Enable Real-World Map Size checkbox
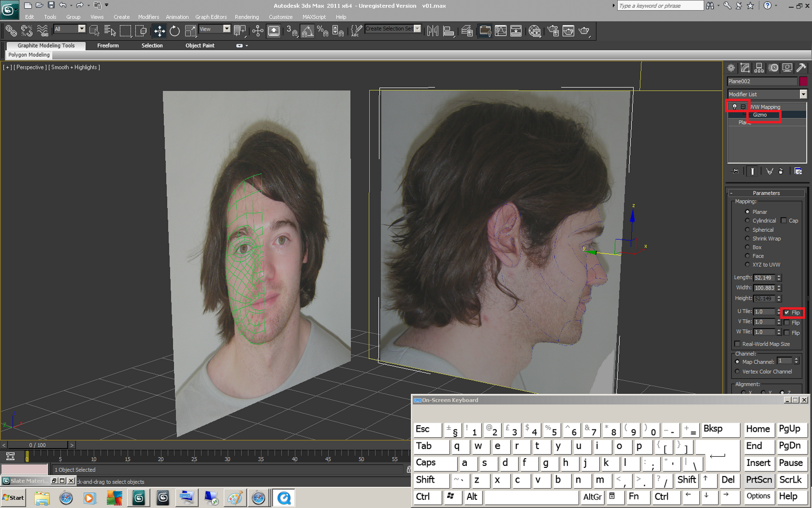 [737, 344]
